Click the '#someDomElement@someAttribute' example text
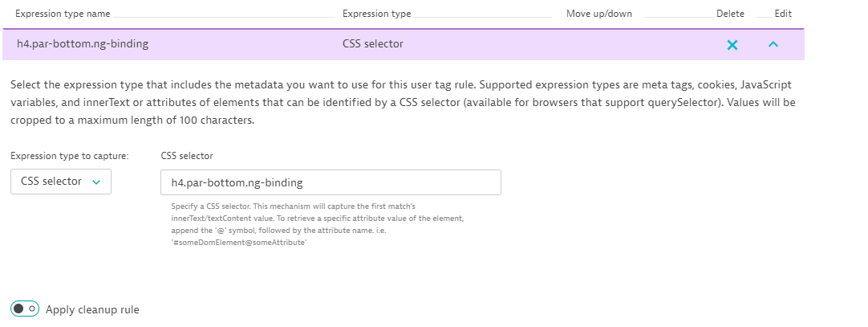 240,243
